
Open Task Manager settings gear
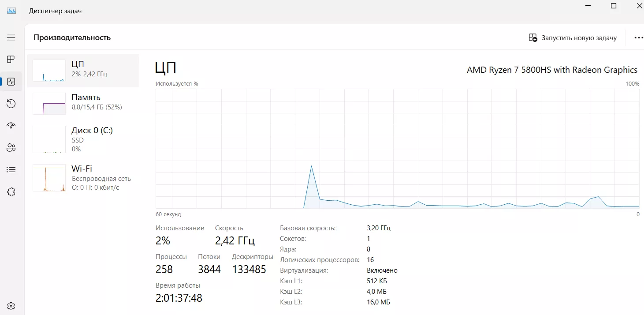point(11,306)
